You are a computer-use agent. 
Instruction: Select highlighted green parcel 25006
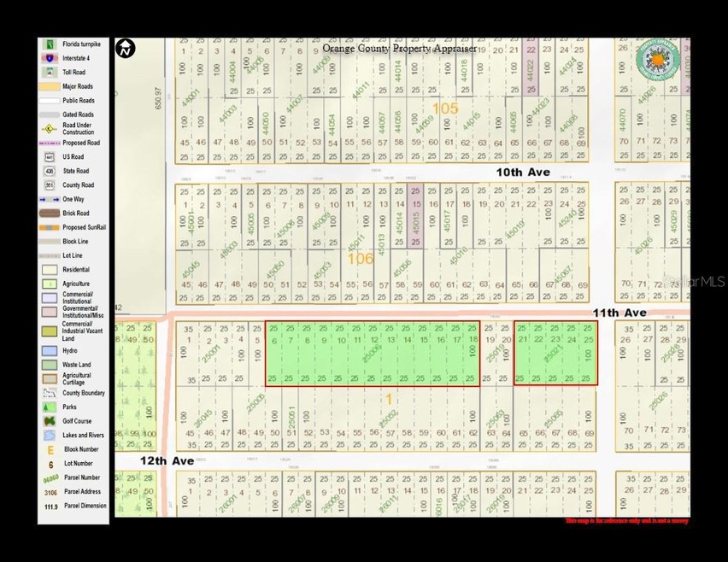[373, 353]
